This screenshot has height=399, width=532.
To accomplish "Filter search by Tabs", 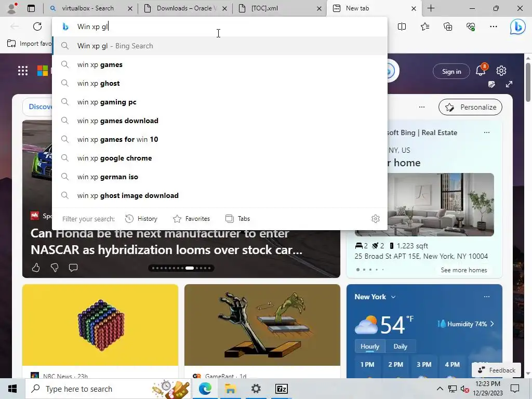I will (x=237, y=219).
